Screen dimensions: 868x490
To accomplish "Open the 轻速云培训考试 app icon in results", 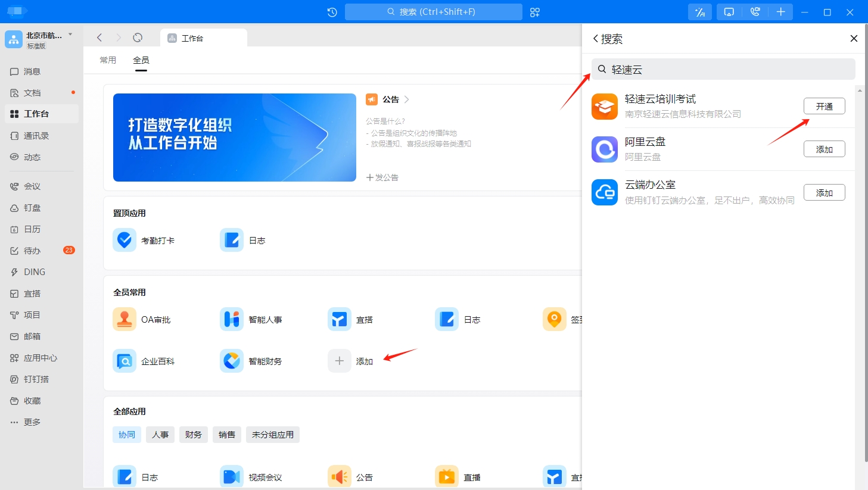I will (x=605, y=107).
